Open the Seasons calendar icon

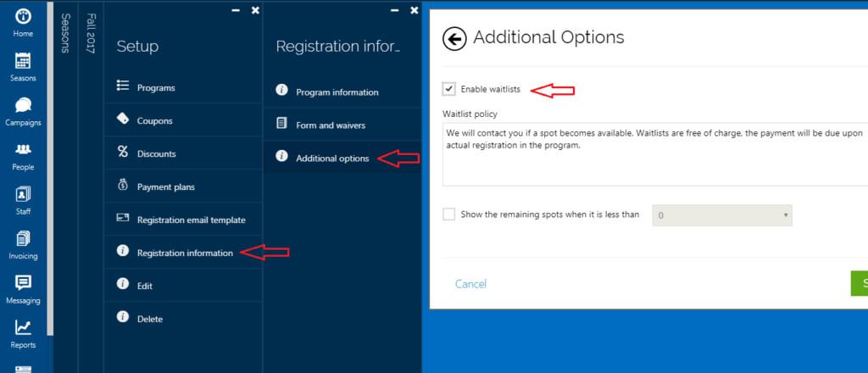point(23,61)
